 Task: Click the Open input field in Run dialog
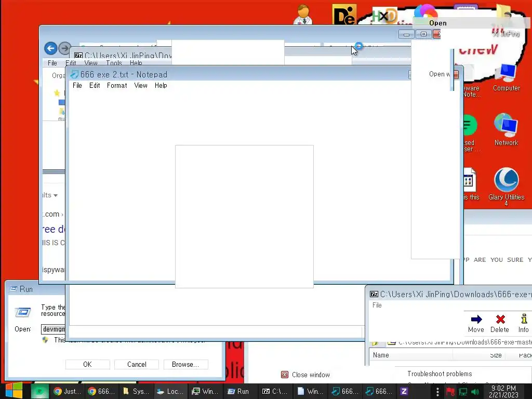54,329
